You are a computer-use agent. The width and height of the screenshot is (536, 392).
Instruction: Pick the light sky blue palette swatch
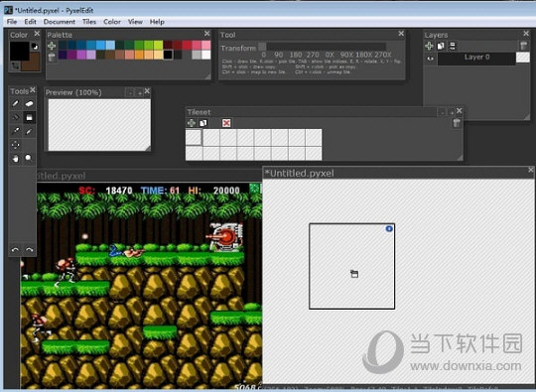[x=110, y=45]
